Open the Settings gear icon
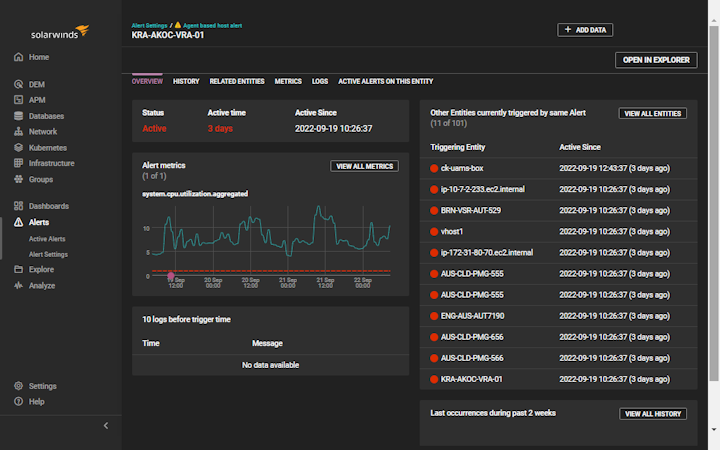The width and height of the screenshot is (720, 450). pyautogui.click(x=19, y=386)
